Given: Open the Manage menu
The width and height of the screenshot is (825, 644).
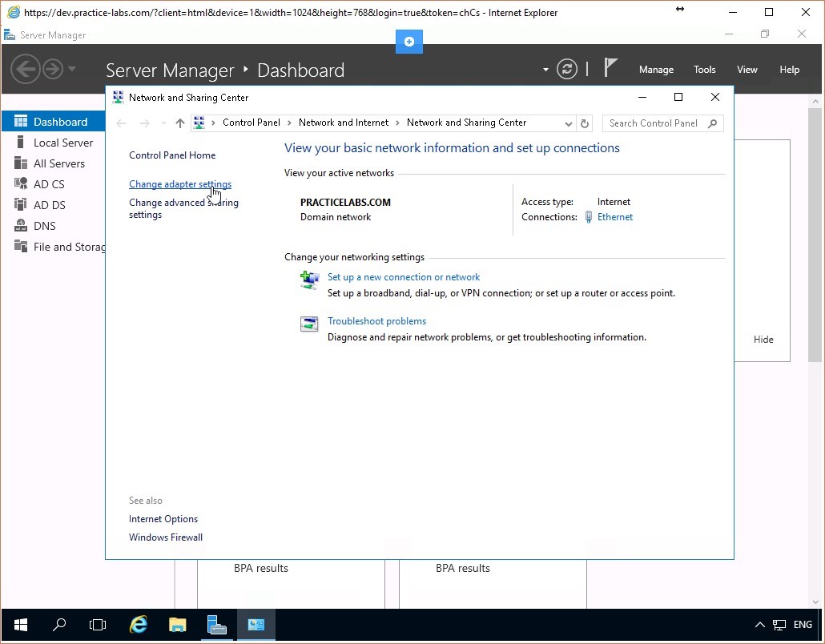Looking at the screenshot, I should pos(656,70).
